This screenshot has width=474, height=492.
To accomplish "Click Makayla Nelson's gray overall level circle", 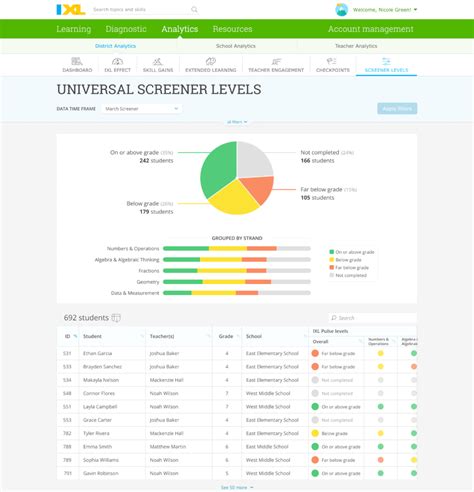I will (315, 380).
